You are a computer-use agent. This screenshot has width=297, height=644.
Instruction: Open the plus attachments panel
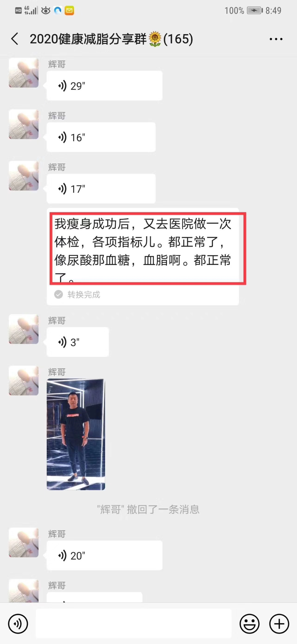[x=279, y=624]
